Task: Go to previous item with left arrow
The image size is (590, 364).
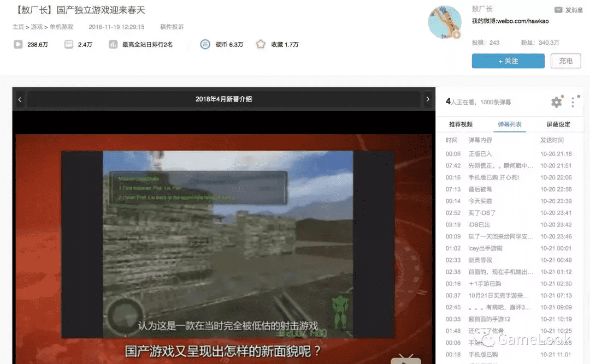Action: [20, 99]
